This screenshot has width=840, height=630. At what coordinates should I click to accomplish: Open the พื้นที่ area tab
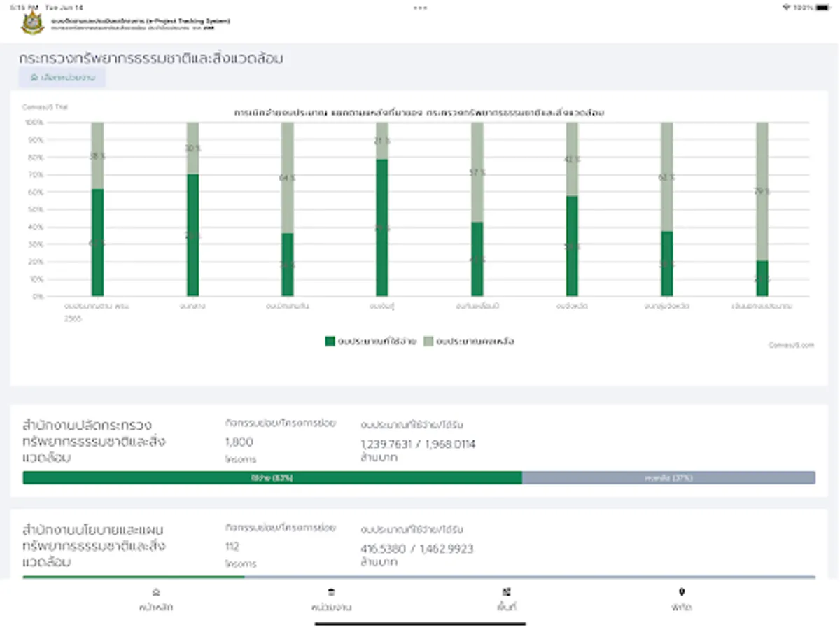click(x=506, y=600)
